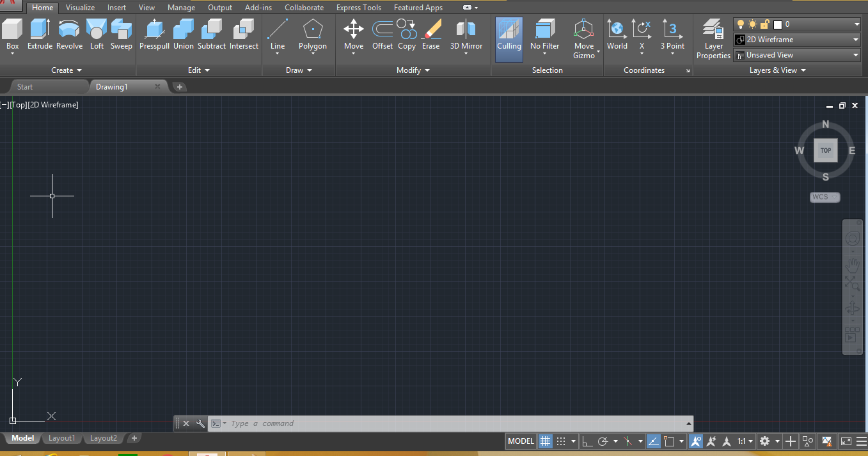Toggle object snap tracking in status bar
Viewport: 868px width, 456px height.
(x=654, y=441)
